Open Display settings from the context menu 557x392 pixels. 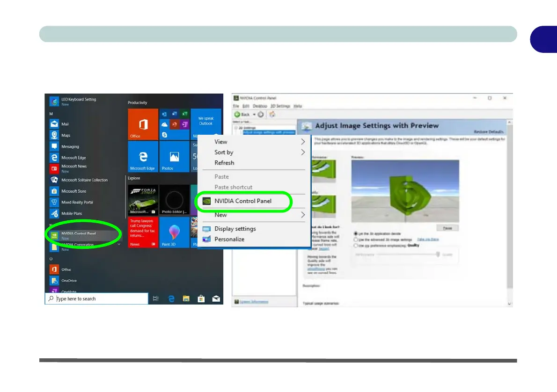point(235,229)
